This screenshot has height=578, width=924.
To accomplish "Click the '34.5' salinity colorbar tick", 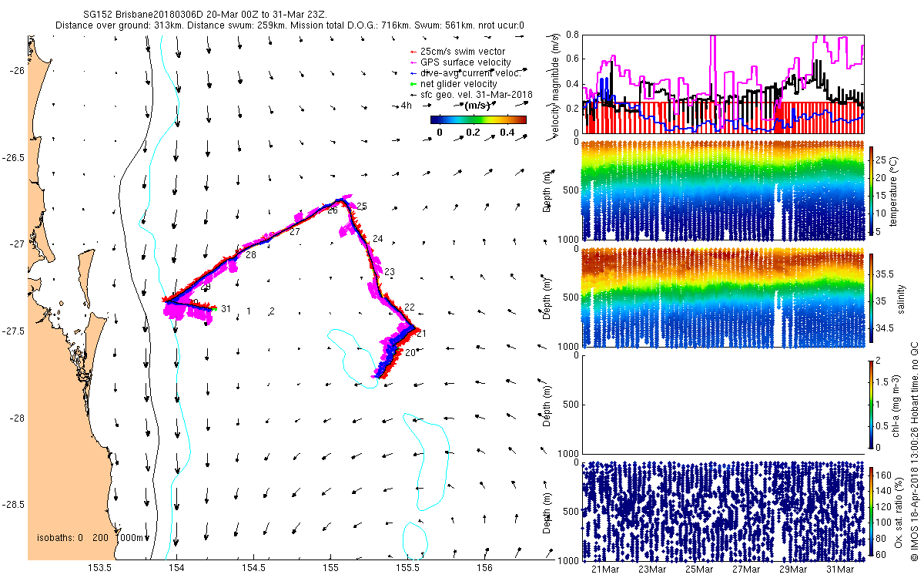I will point(885,328).
